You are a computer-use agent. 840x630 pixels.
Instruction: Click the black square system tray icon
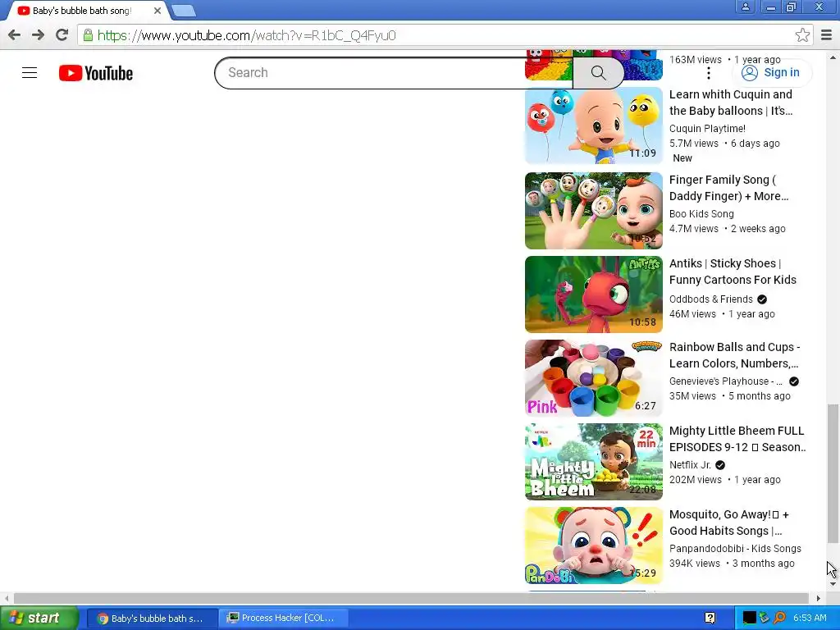pyautogui.click(x=750, y=619)
